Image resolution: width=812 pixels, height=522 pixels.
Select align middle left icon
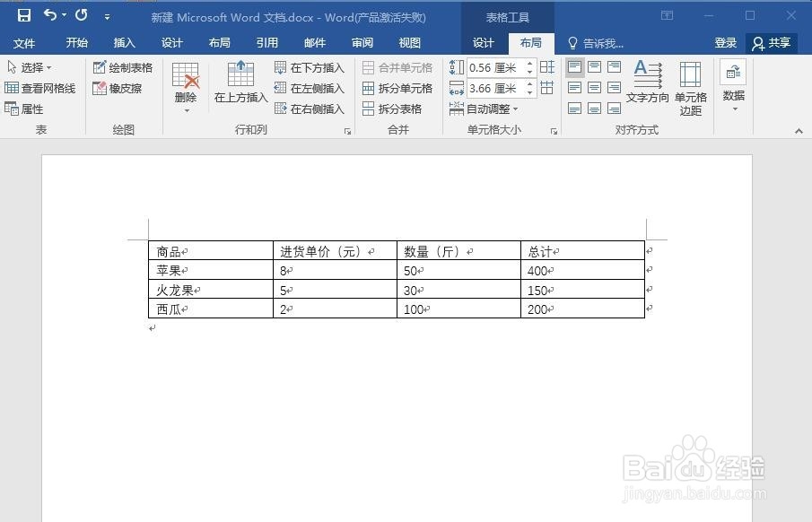(575, 88)
